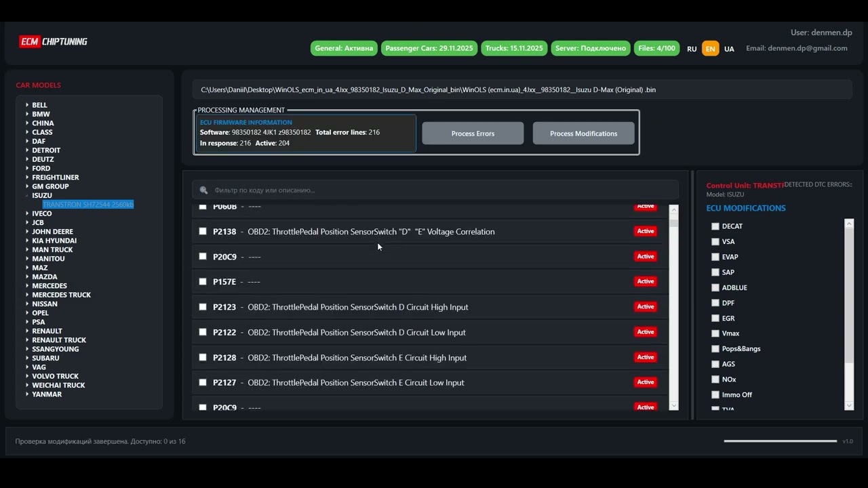868x488 pixels.
Task: Click the magnifier icon in the filter box
Action: point(203,190)
